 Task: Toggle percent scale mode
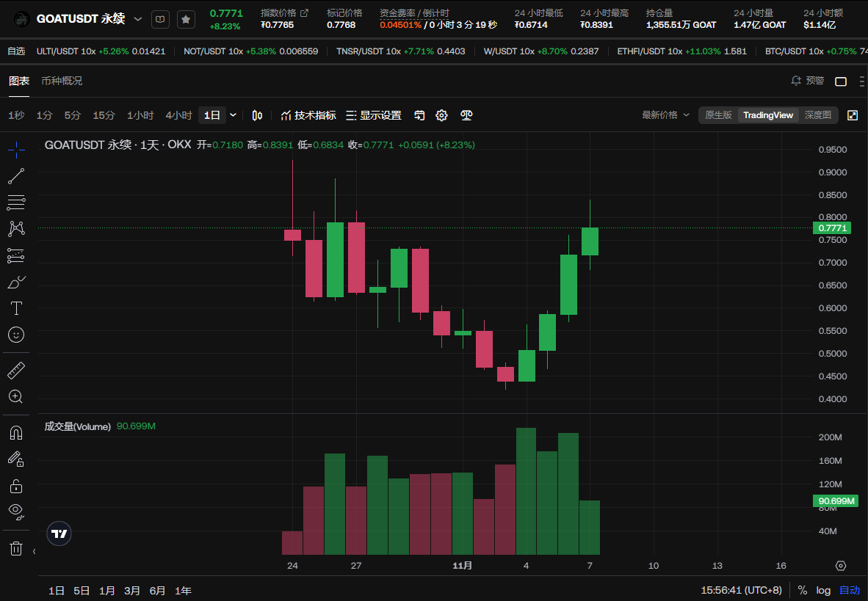pyautogui.click(x=802, y=591)
